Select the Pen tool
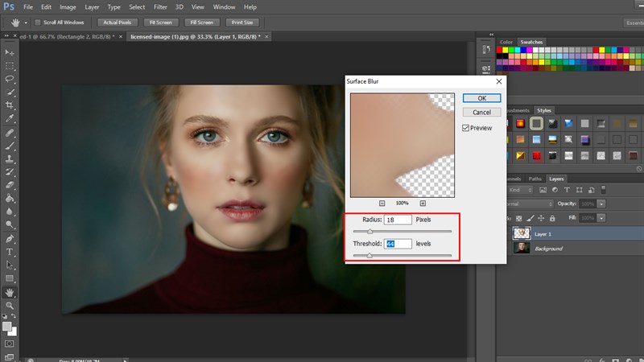The image size is (644, 362). click(10, 239)
